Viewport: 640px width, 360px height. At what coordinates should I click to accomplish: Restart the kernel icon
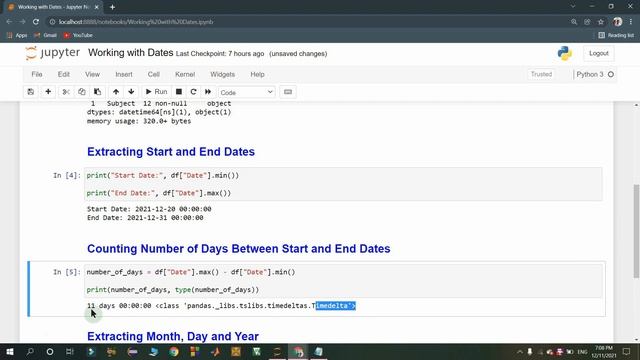click(193, 92)
